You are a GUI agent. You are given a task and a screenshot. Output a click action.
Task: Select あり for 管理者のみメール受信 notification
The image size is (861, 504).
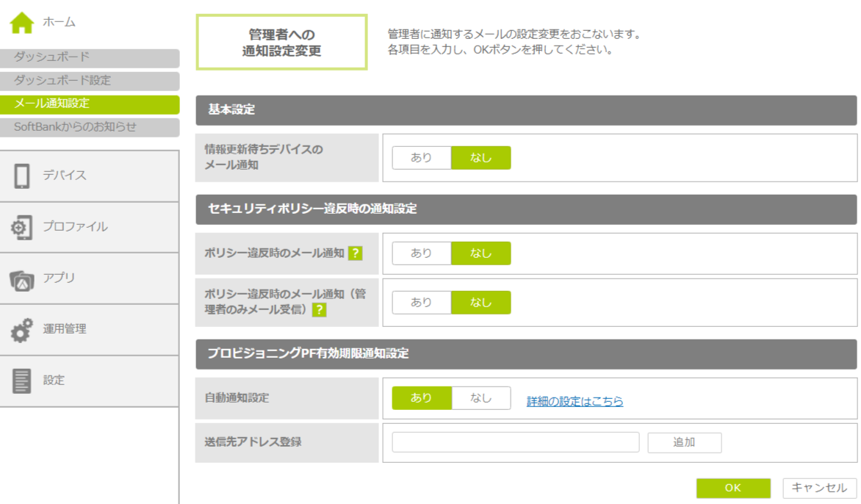[x=422, y=303]
